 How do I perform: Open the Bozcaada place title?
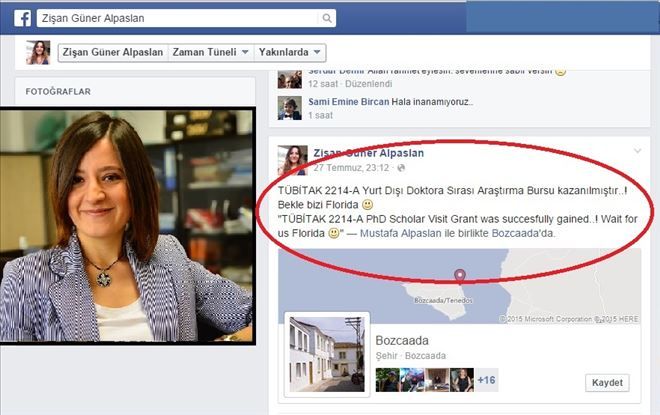click(402, 341)
